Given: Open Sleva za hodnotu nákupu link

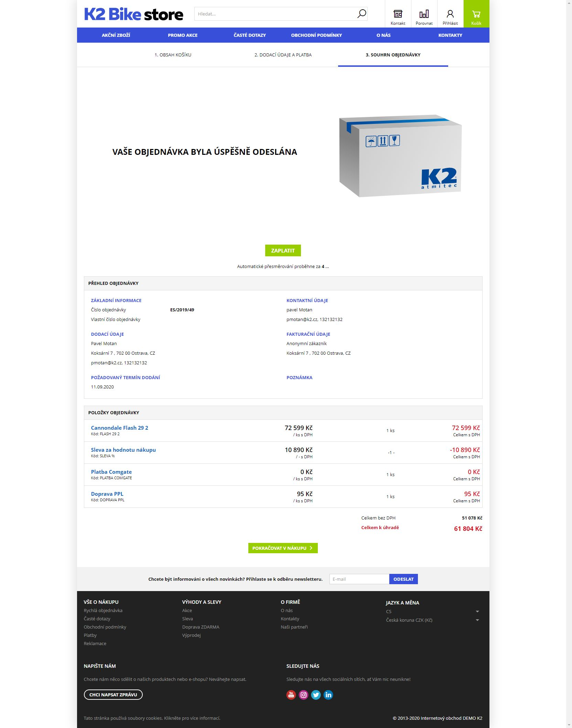Looking at the screenshot, I should point(123,450).
